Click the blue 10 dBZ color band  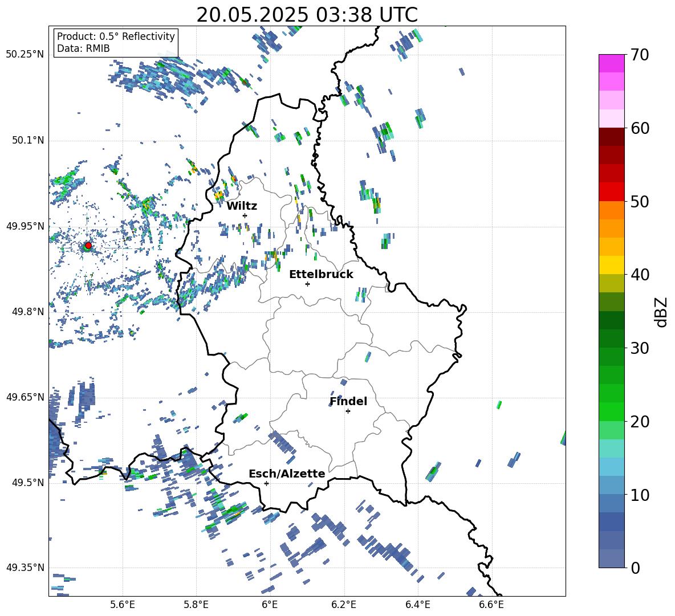[611, 503]
